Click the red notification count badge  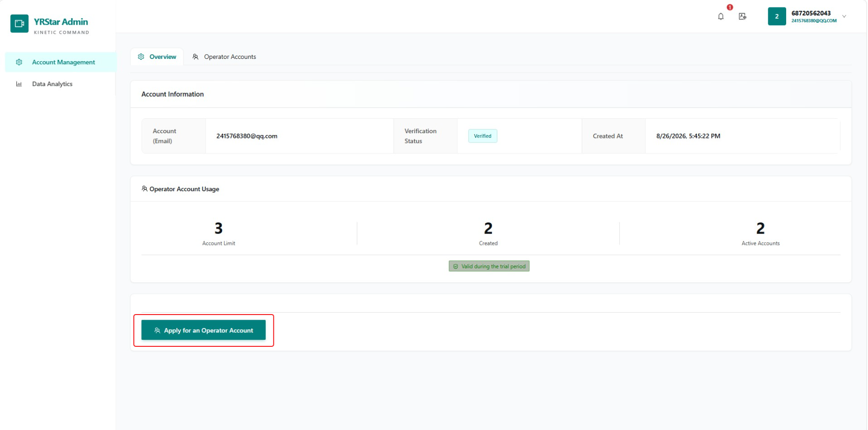coord(730,7)
